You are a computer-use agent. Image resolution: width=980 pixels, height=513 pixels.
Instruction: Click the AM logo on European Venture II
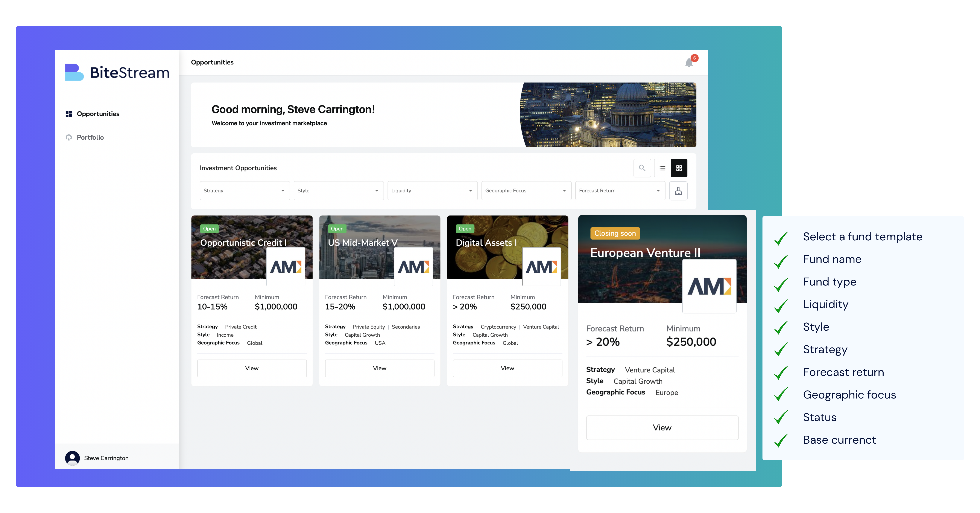click(709, 286)
